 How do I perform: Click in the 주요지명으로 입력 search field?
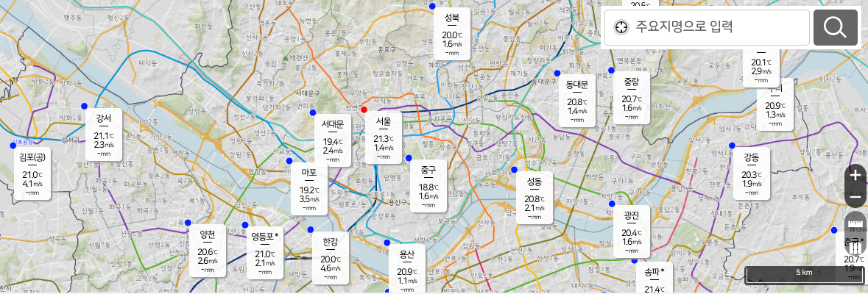pyautogui.click(x=707, y=27)
